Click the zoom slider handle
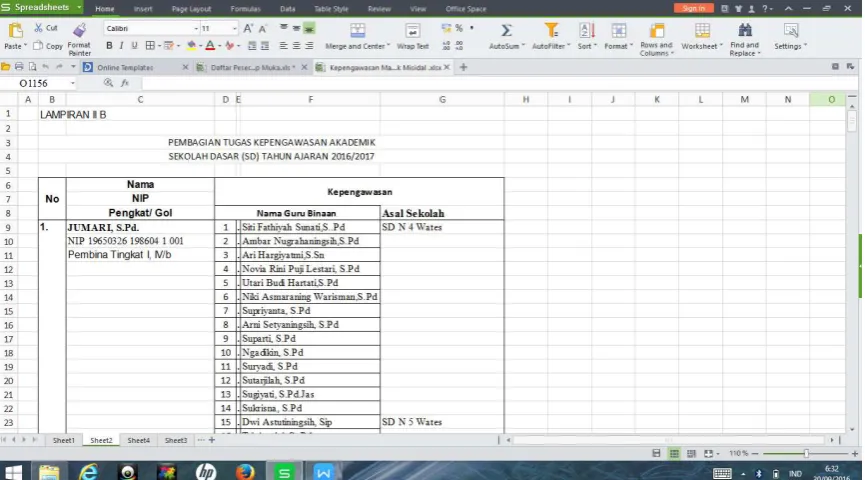Image resolution: width=865 pixels, height=480 pixels. pyautogui.click(x=806, y=453)
